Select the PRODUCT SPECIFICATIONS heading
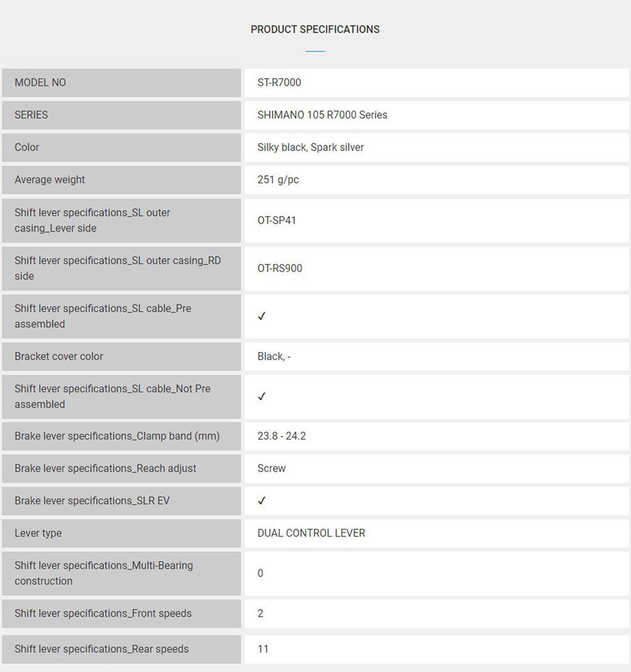Image resolution: width=631 pixels, height=672 pixels. [315, 29]
